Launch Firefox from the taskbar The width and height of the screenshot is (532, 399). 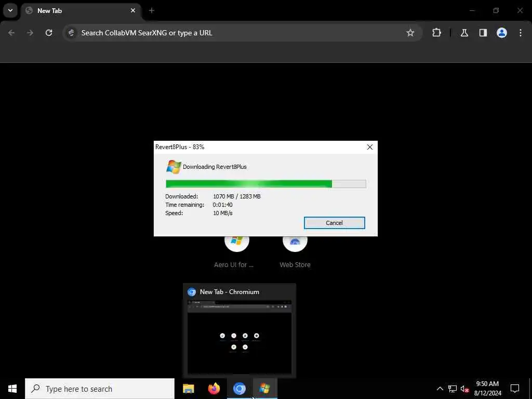214,389
